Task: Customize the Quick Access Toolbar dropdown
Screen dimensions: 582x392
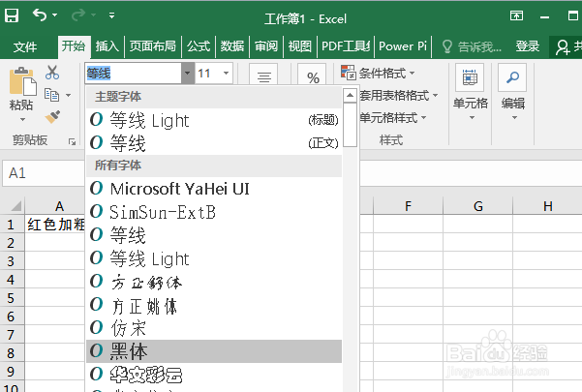Action: click(111, 15)
